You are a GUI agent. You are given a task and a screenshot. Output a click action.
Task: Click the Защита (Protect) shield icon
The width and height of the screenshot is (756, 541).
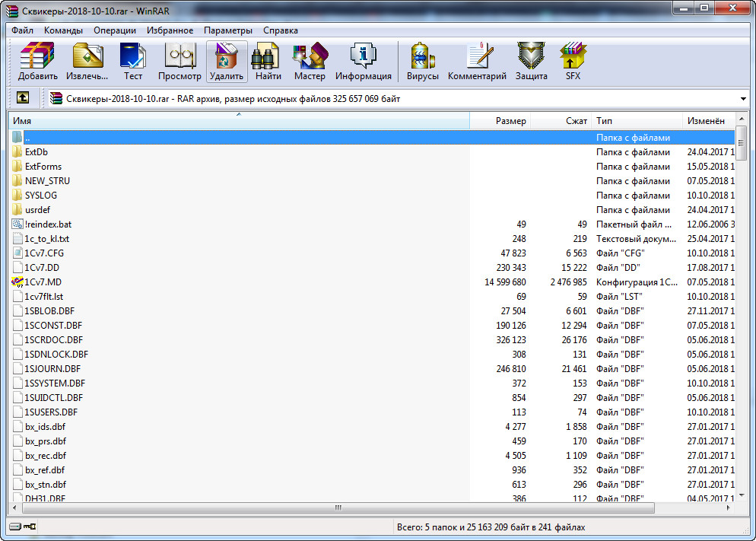pyautogui.click(x=532, y=61)
